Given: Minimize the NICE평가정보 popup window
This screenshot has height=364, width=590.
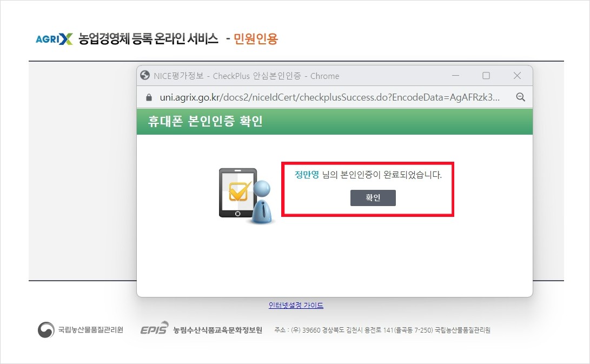Looking at the screenshot, I should pyautogui.click(x=455, y=76).
